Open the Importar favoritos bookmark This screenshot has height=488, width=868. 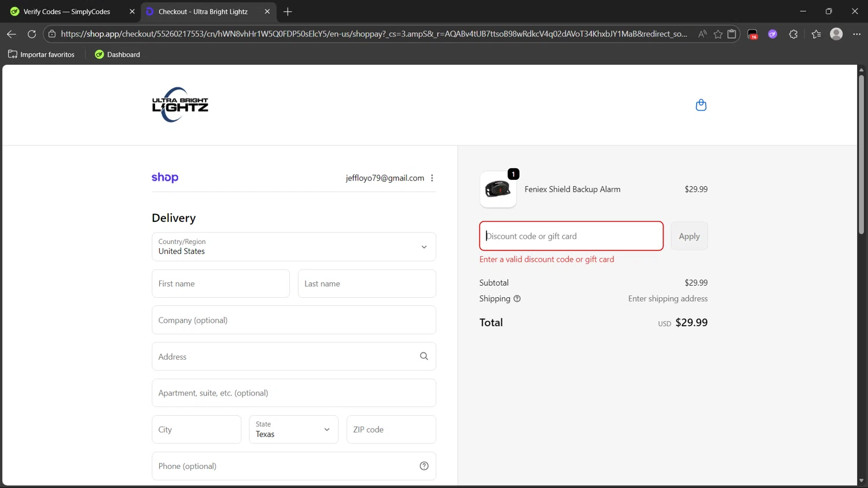[x=41, y=54]
